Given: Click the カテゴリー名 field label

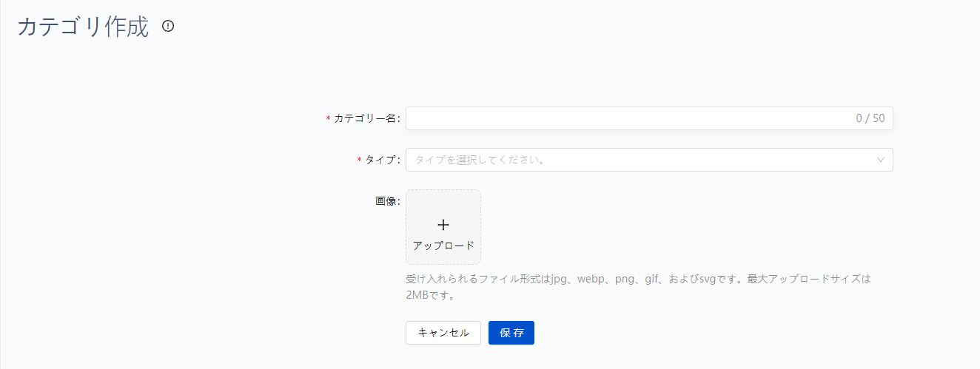Looking at the screenshot, I should click(366, 118).
